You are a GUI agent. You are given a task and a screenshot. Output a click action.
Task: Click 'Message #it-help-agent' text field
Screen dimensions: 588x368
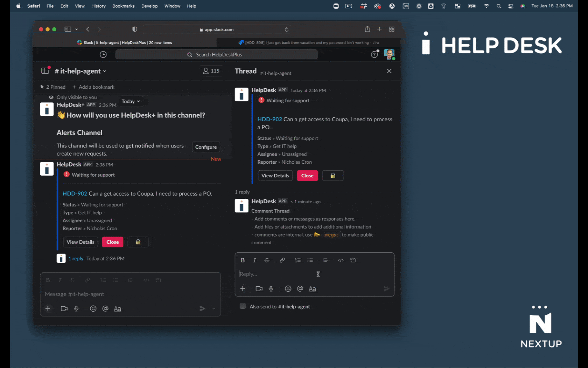tap(130, 294)
